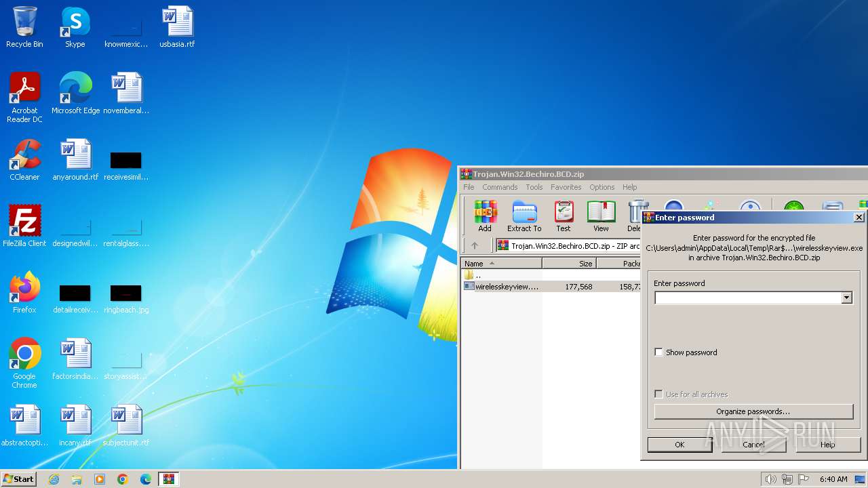Launch Google Chrome desktop shortcut

point(24,363)
